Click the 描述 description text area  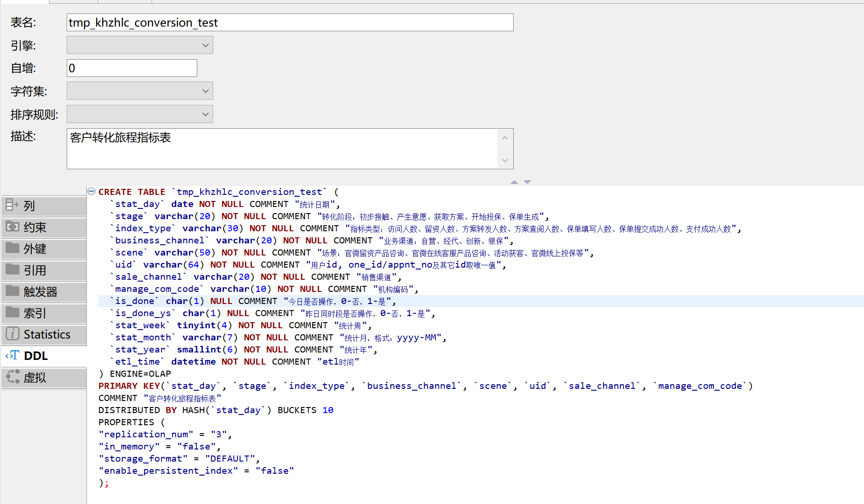(x=282, y=149)
